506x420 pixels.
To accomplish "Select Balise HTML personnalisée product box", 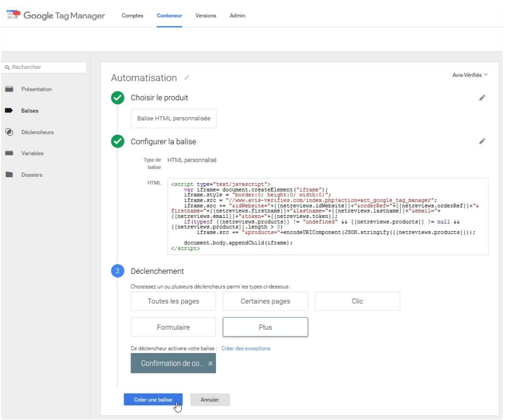I will click(x=173, y=119).
